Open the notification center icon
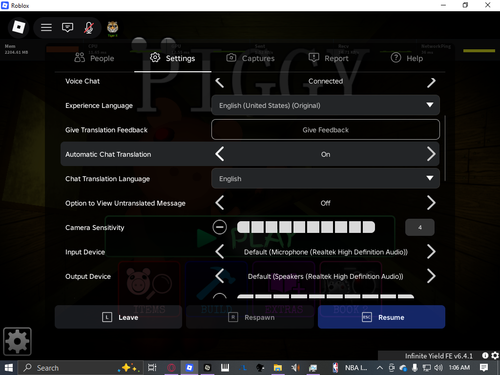The width and height of the screenshot is (500, 375). [484, 368]
